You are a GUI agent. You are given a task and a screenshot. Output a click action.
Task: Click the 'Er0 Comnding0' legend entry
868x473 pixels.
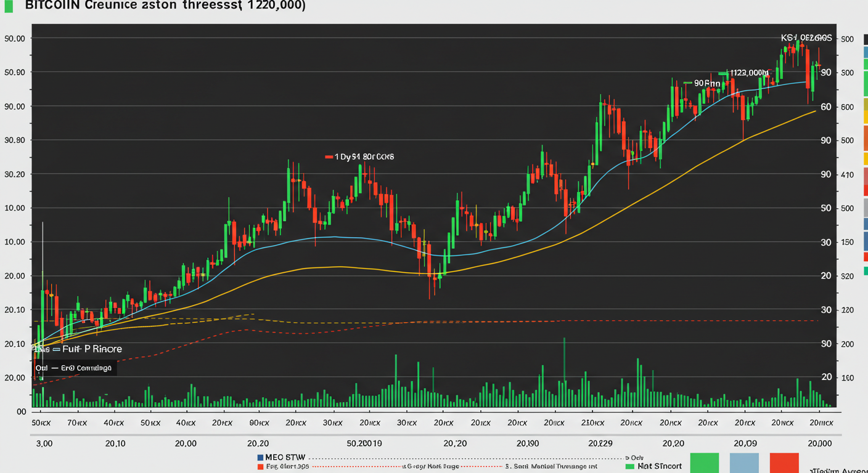click(x=85, y=368)
